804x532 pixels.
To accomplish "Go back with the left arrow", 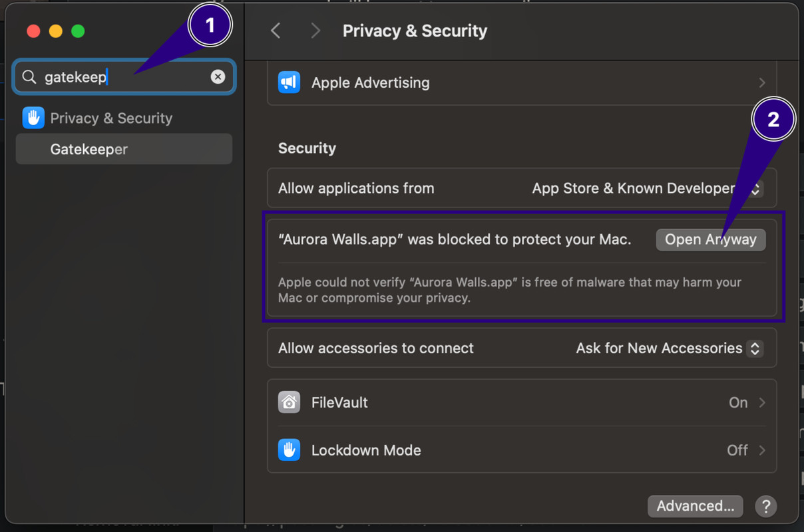I will click(x=276, y=31).
